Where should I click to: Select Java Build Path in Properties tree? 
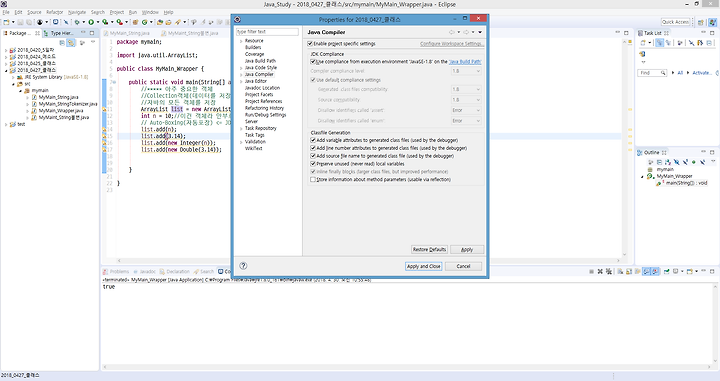[x=260, y=61]
